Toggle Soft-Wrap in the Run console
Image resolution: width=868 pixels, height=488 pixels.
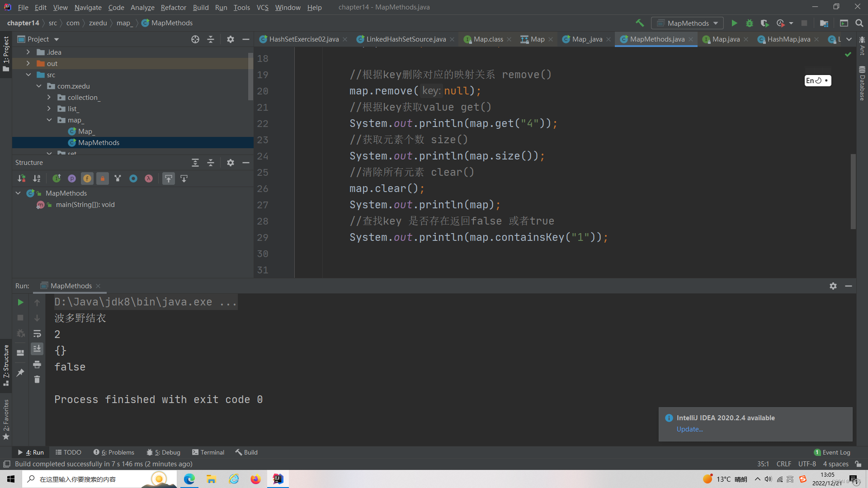(37, 333)
